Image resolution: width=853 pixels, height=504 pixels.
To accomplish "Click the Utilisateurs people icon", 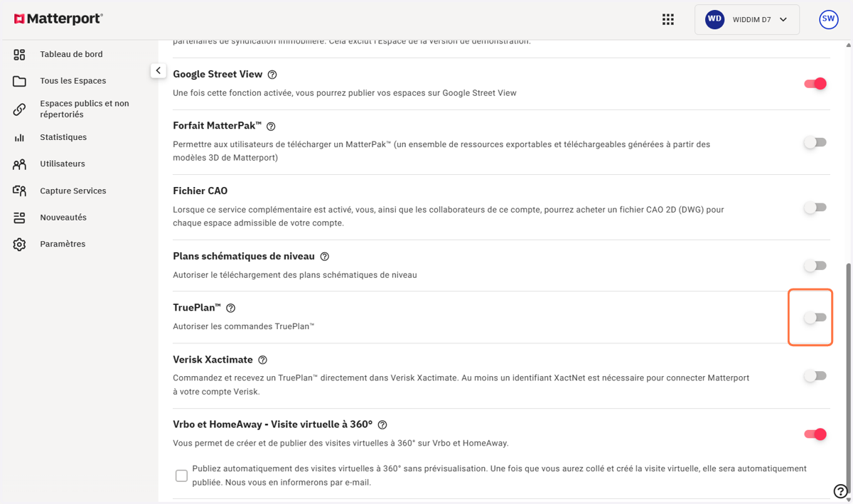I will 19,164.
